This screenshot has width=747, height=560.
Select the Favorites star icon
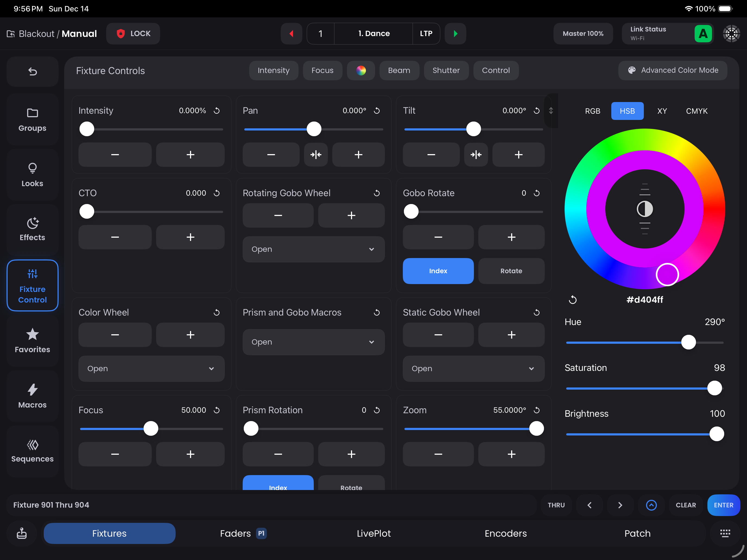[x=32, y=339]
